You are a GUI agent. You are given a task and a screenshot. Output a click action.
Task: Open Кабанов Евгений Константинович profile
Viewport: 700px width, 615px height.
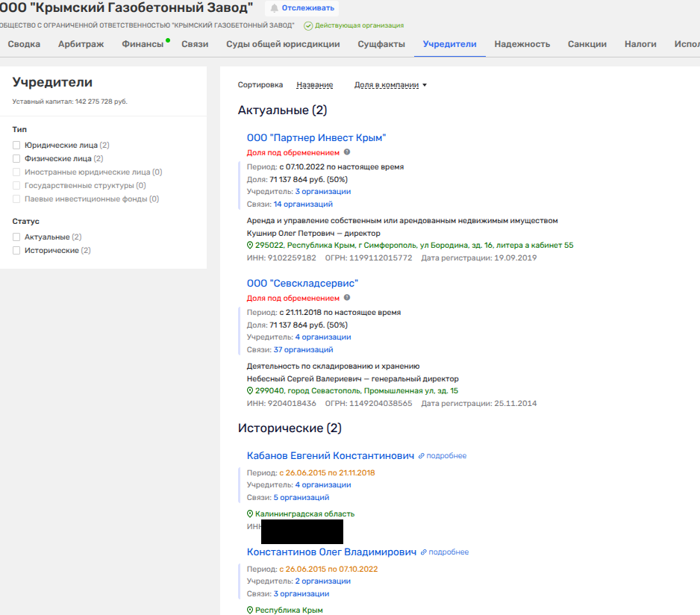click(330, 455)
